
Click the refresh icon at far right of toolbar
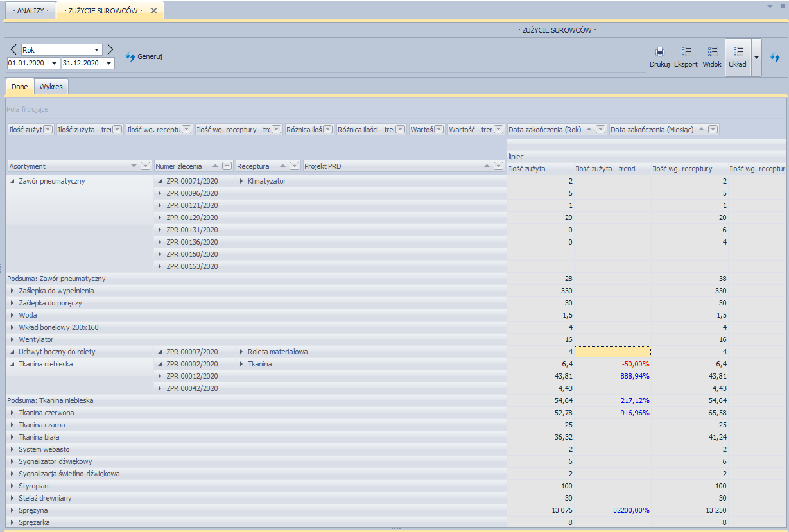775,57
